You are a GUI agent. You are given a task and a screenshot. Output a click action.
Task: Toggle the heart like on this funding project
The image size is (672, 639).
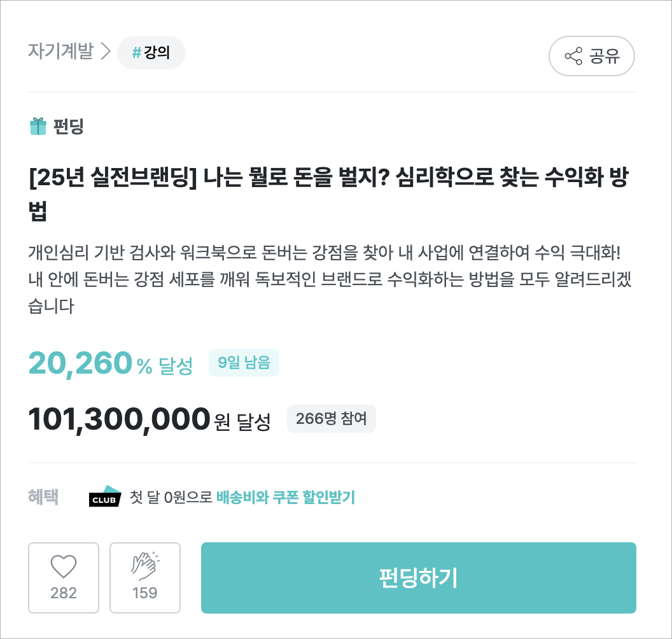point(64,577)
